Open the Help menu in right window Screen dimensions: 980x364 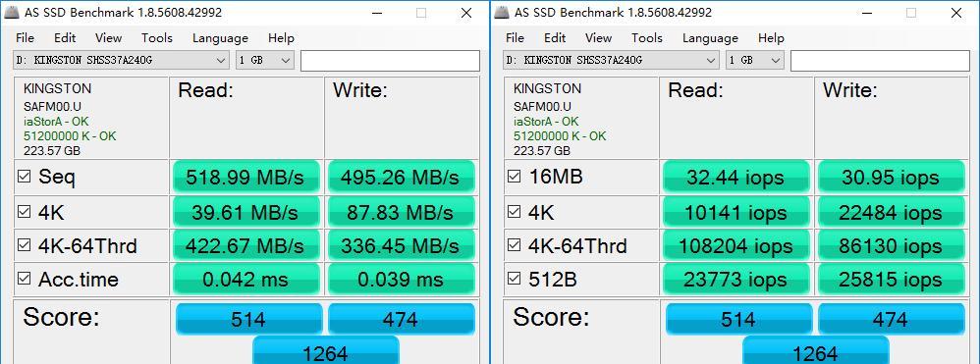click(771, 38)
